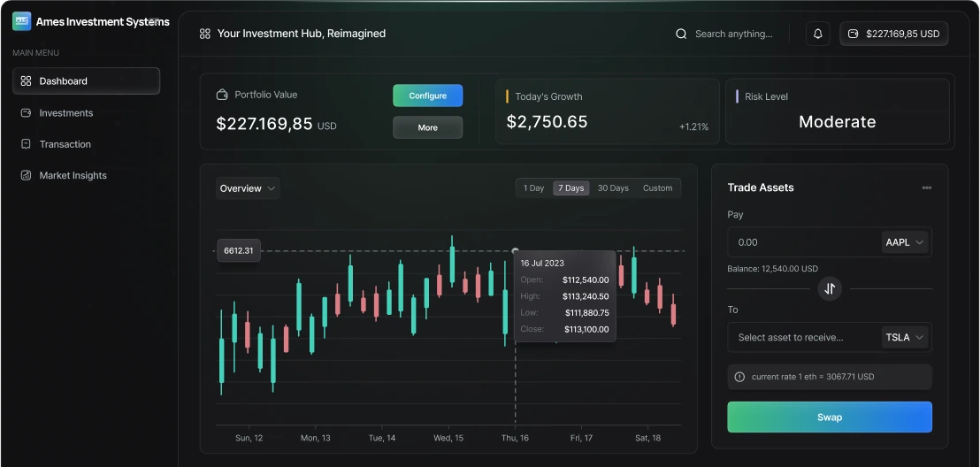Open the AAPL asset dropdown
Image resolution: width=980 pixels, height=467 pixels.
click(x=905, y=242)
